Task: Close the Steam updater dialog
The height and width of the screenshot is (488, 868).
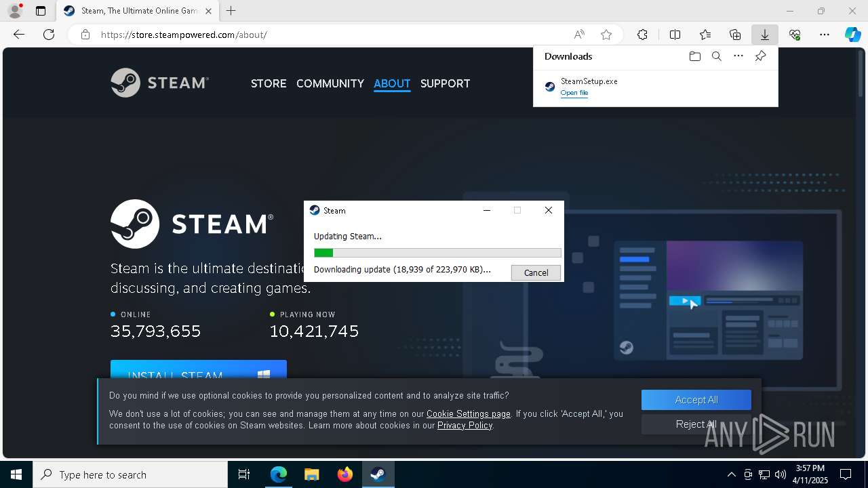Action: point(549,210)
